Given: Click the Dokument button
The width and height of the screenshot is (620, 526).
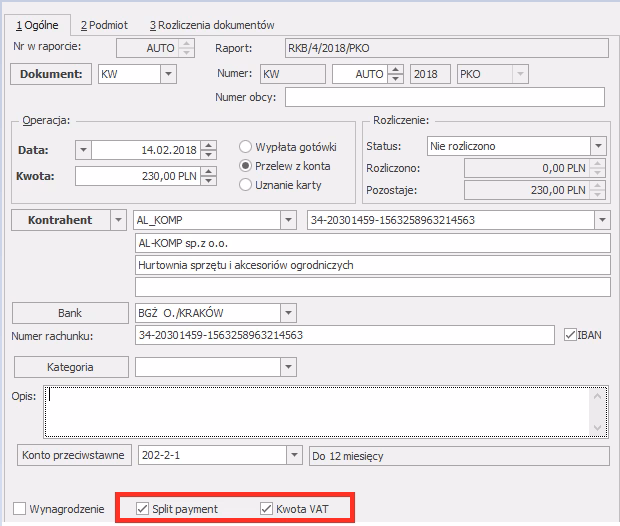Looking at the screenshot, I should [x=51, y=73].
